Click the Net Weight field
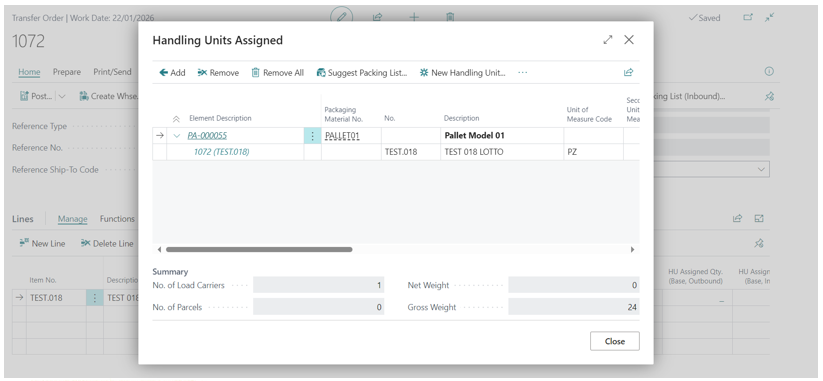Screen dimensions: 823x381 [x=574, y=285]
